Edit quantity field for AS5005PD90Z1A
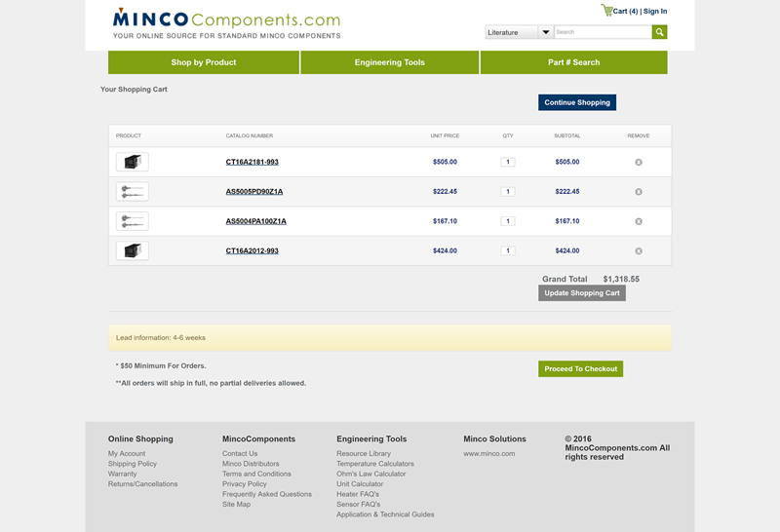 click(x=508, y=191)
